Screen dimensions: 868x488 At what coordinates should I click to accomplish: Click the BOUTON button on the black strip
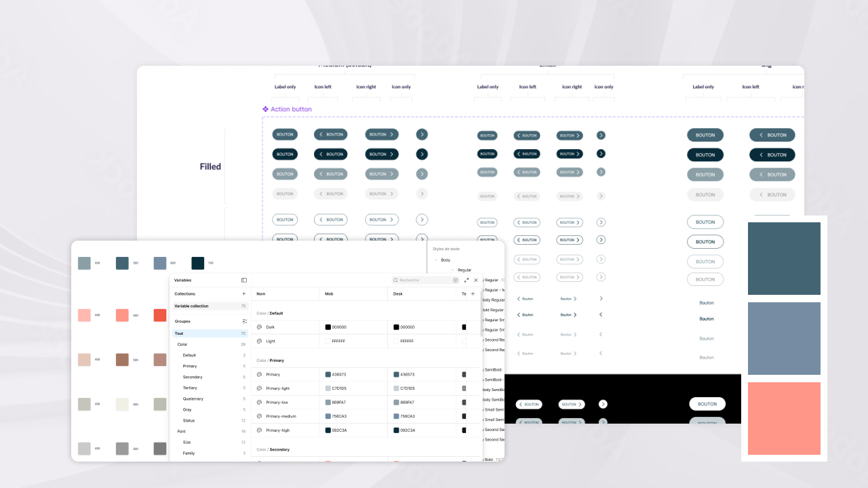coord(707,404)
